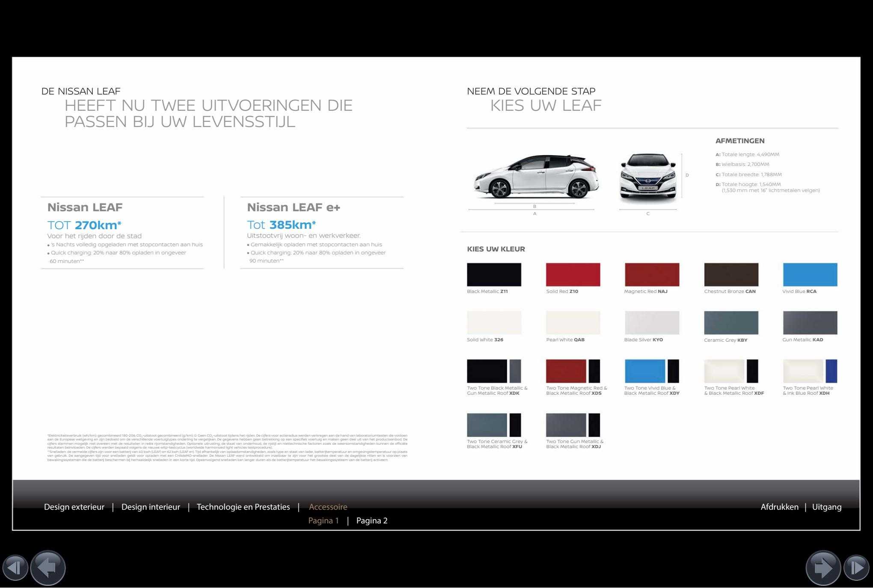Click the front-view Leaf car image

648,177
